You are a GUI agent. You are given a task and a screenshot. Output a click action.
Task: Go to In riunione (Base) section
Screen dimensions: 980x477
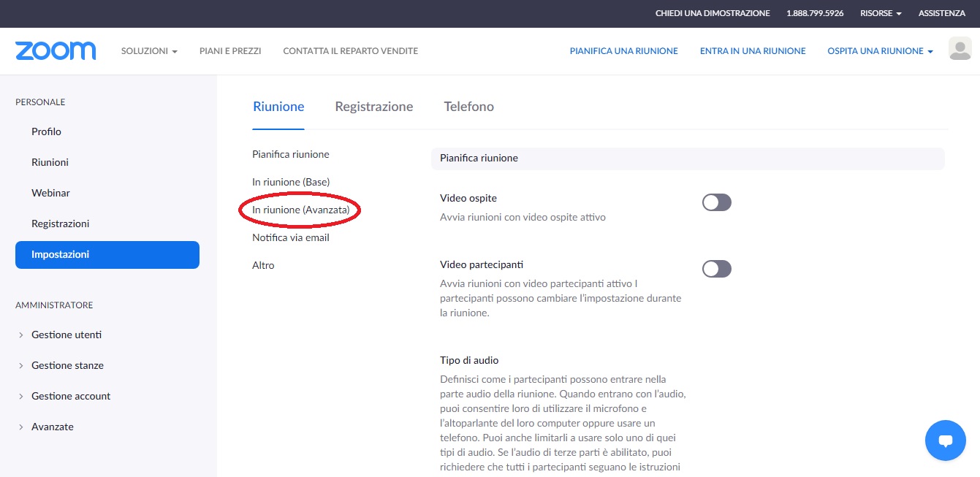click(x=291, y=182)
